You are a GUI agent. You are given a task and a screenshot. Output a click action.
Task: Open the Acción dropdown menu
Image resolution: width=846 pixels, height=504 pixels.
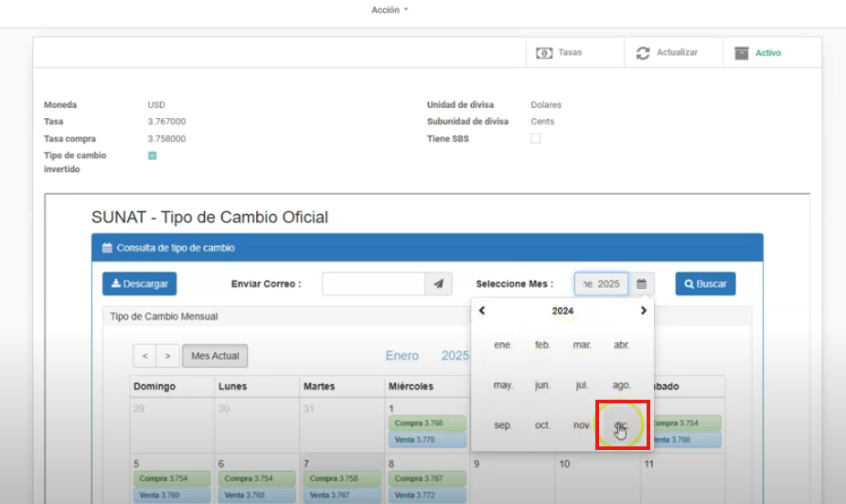[x=390, y=10]
